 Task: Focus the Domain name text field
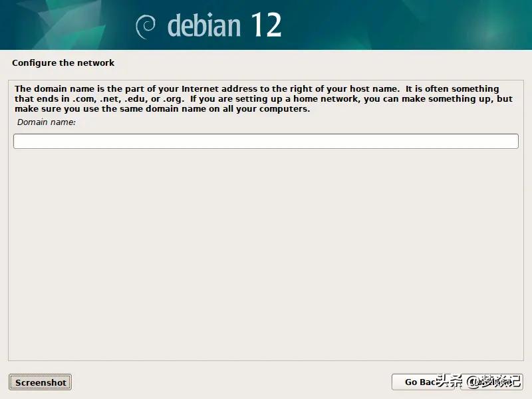[266, 141]
